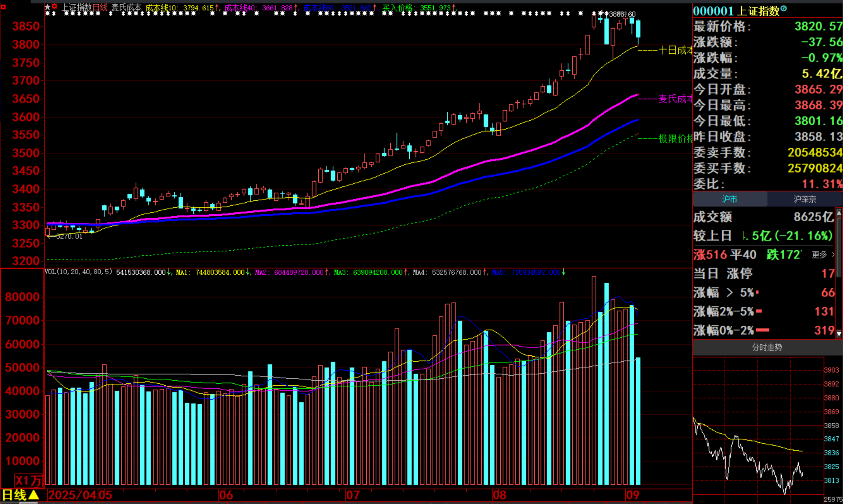
Task: Click the X1万 volume unit label
Action: (28, 480)
